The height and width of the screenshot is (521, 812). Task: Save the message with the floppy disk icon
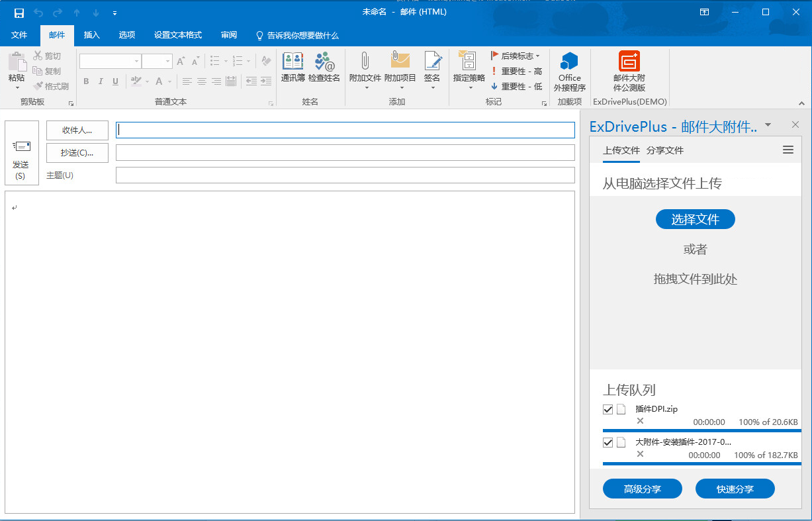19,13
